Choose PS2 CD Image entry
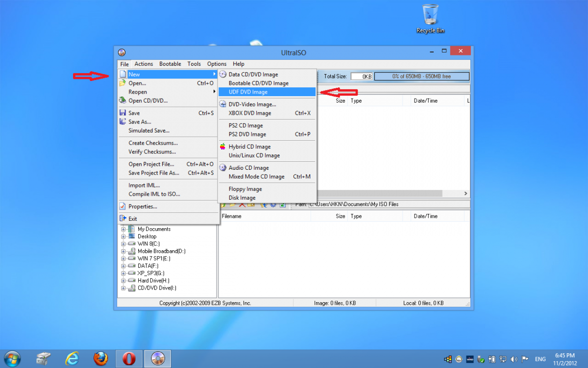The image size is (588, 368). coord(267,126)
